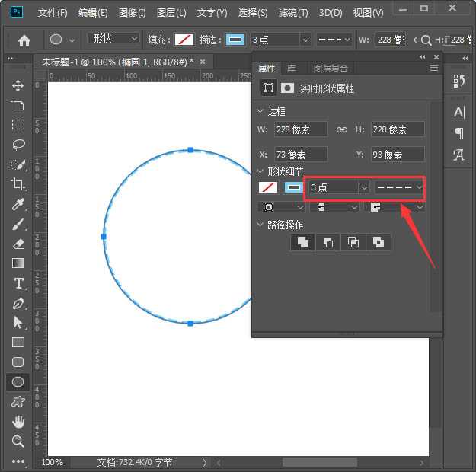
Task: Select the Eraser tool
Action: [x=18, y=244]
